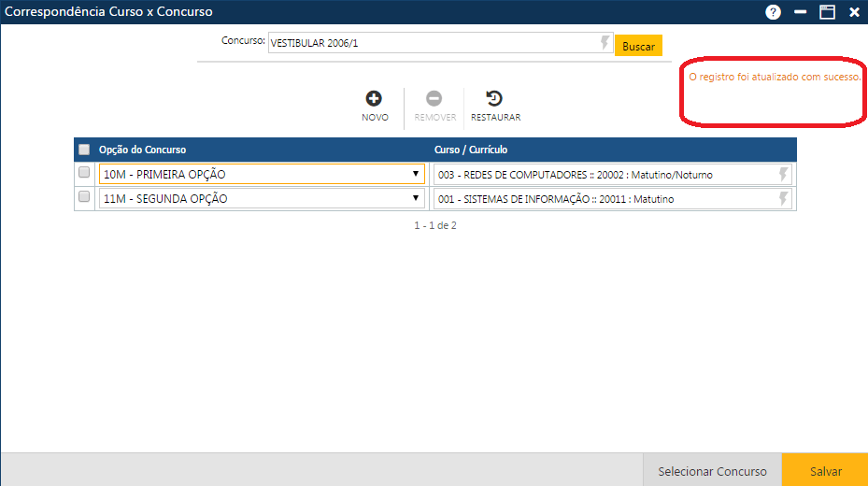Expand the 11M - SEGUNDA OPÇÃO dropdown
This screenshot has height=486, width=868.
(x=416, y=198)
